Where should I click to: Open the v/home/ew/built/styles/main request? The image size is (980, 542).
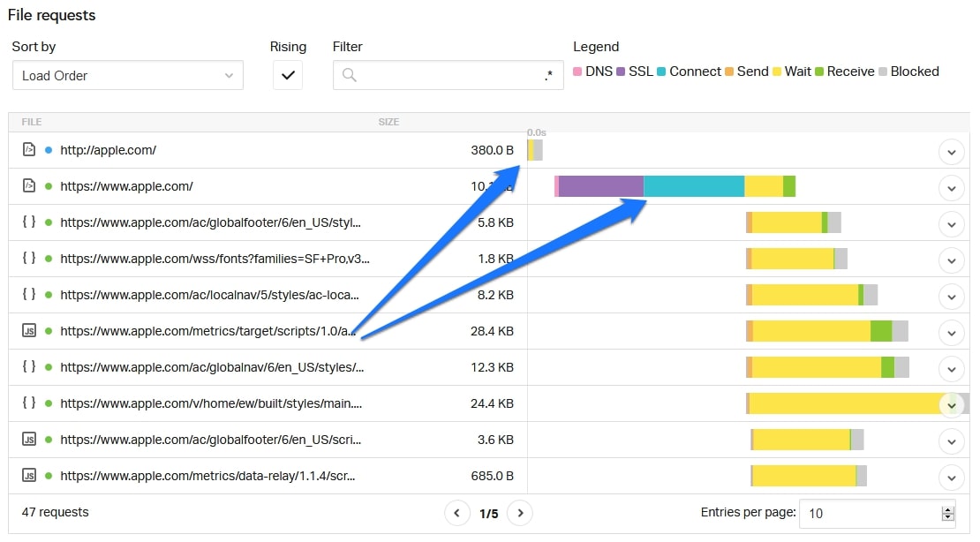tap(211, 403)
